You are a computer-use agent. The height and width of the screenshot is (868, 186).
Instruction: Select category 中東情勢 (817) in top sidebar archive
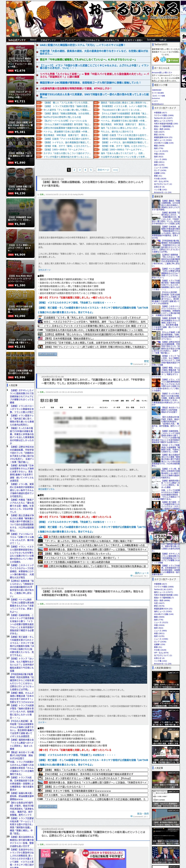click(x=160, y=113)
